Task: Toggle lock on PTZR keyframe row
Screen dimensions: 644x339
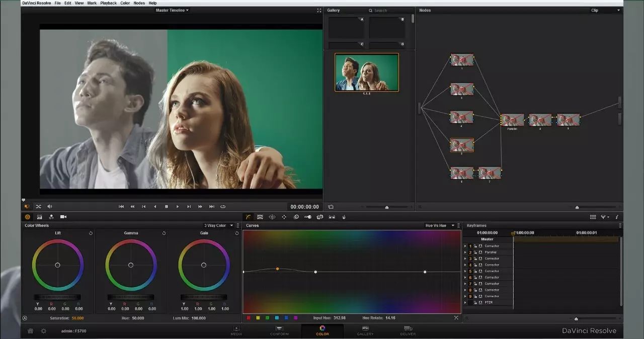Action: (x=475, y=302)
